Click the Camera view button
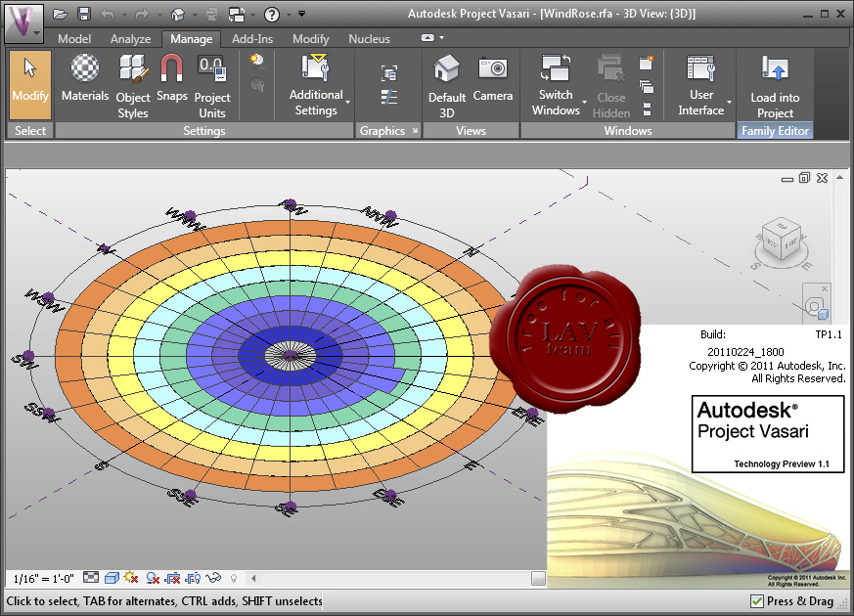The image size is (854, 616). click(493, 78)
